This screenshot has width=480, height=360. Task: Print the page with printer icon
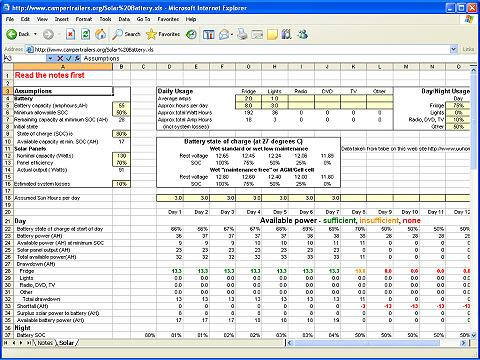click(242, 34)
